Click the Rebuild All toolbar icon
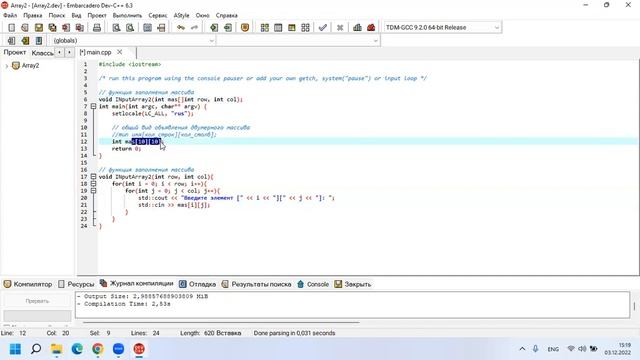 click(x=305, y=27)
